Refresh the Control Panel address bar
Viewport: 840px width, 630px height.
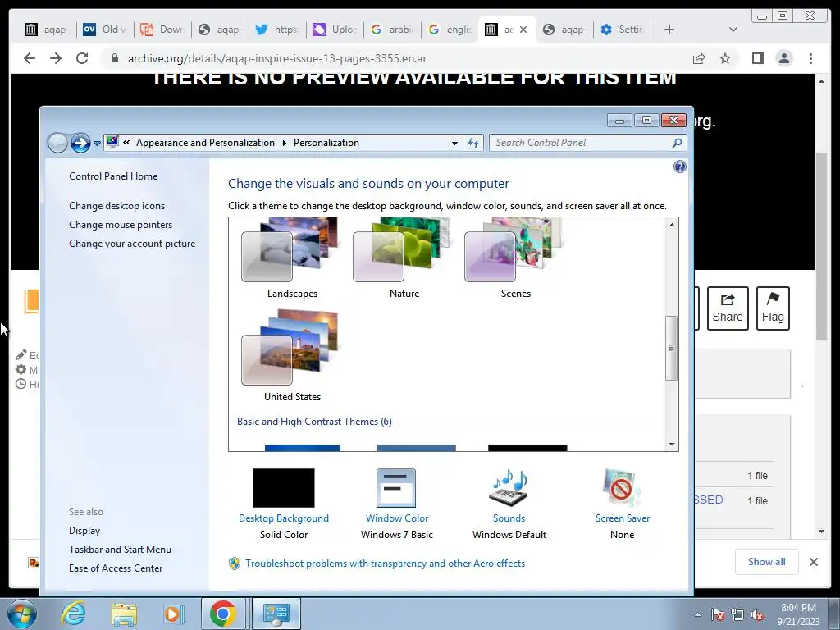click(x=473, y=143)
